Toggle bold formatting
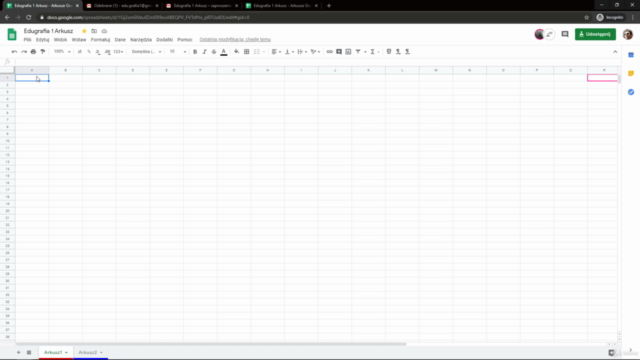 coord(195,52)
